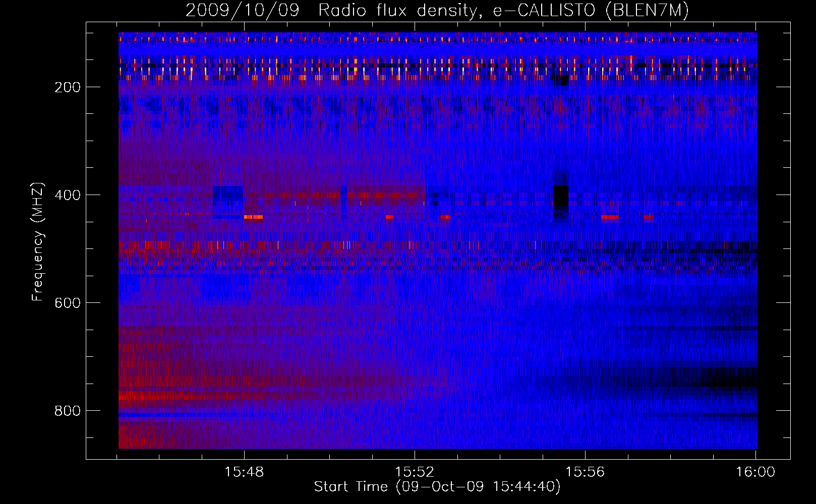The height and width of the screenshot is (504, 816).
Task: Click the red burst after 15:56 near 440 MHz
Action: coord(610,217)
